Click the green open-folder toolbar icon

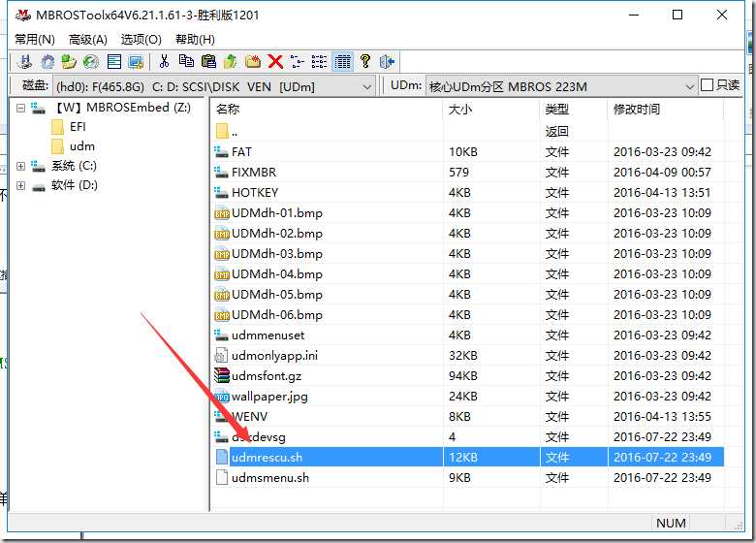[x=69, y=61]
